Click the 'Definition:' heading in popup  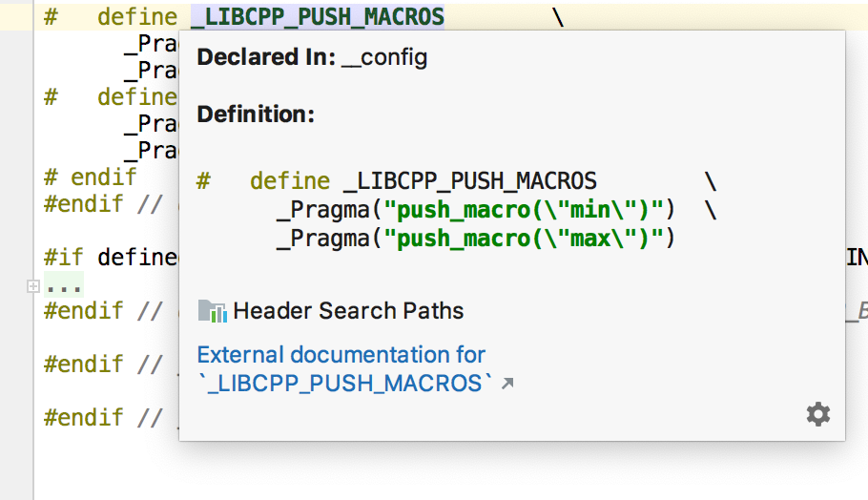click(x=256, y=115)
